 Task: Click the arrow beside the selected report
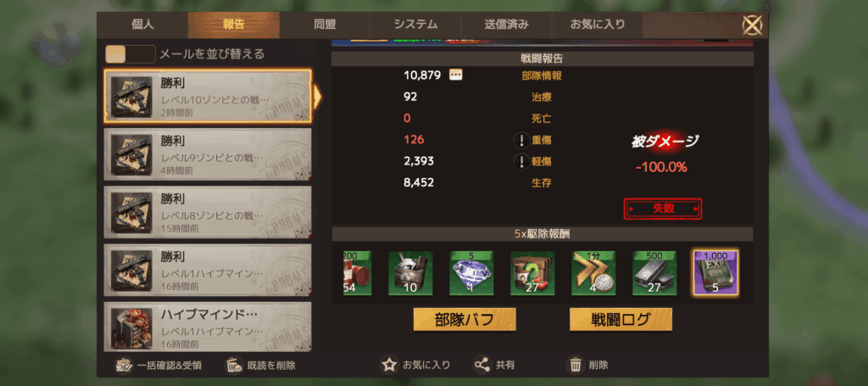pyautogui.click(x=317, y=97)
